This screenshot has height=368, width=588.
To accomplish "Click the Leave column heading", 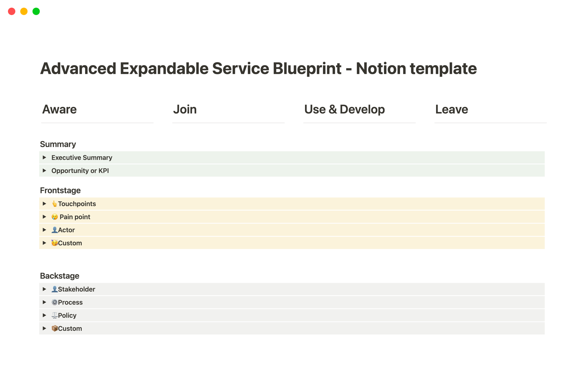I will pyautogui.click(x=451, y=109).
